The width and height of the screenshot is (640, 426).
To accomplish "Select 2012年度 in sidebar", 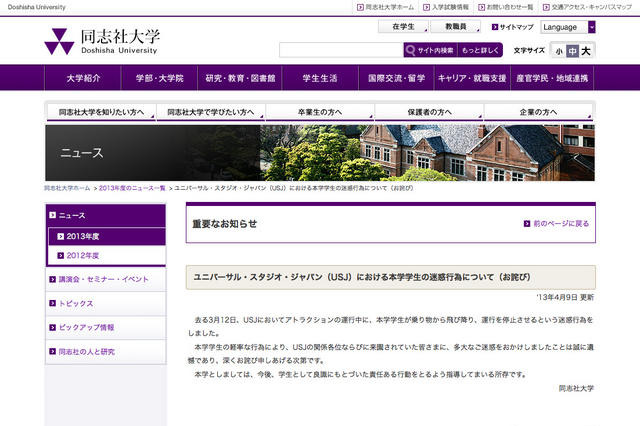I will (107, 255).
